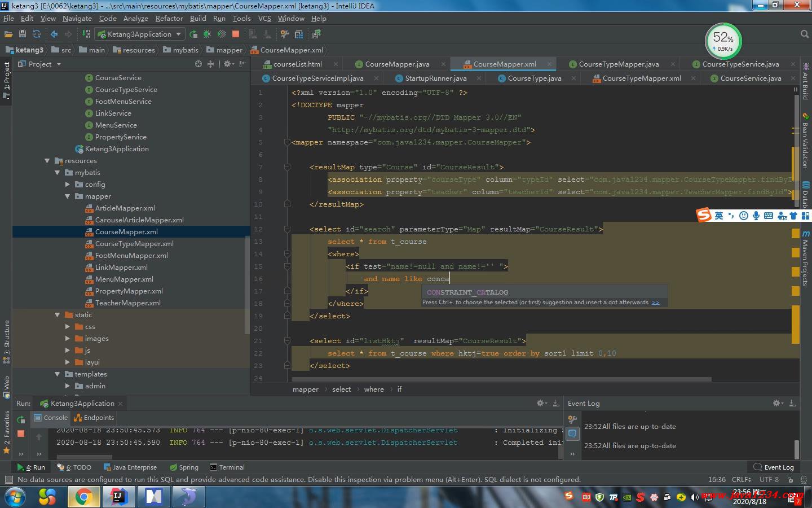
Task: Click the Hector inspector status icon
Action: coord(802,479)
